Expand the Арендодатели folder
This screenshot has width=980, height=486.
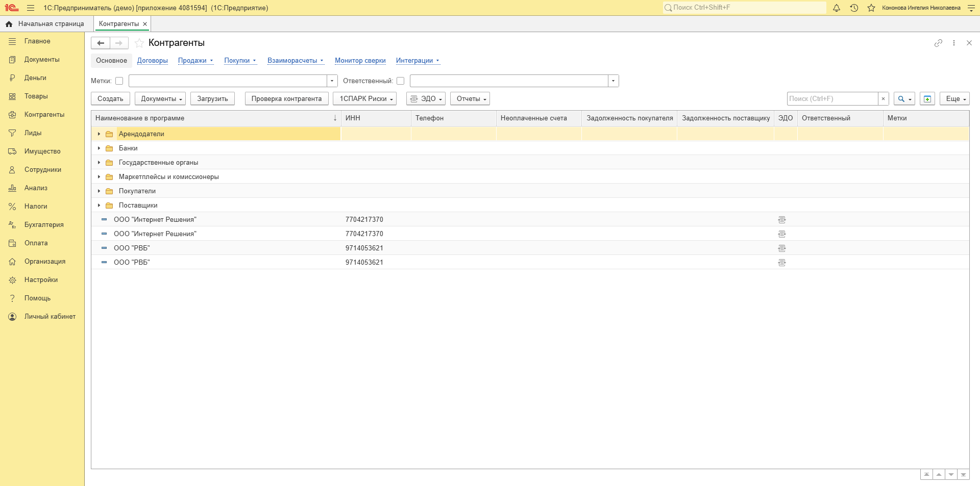click(99, 134)
